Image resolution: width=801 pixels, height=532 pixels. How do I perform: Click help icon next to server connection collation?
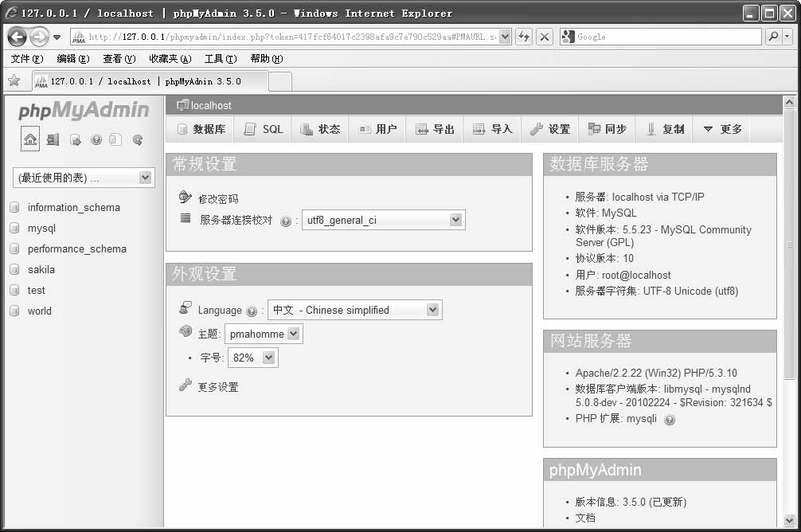(x=286, y=221)
